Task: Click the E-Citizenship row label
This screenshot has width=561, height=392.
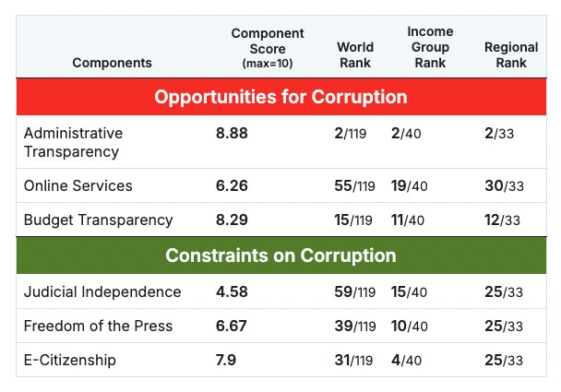Action: (x=70, y=360)
